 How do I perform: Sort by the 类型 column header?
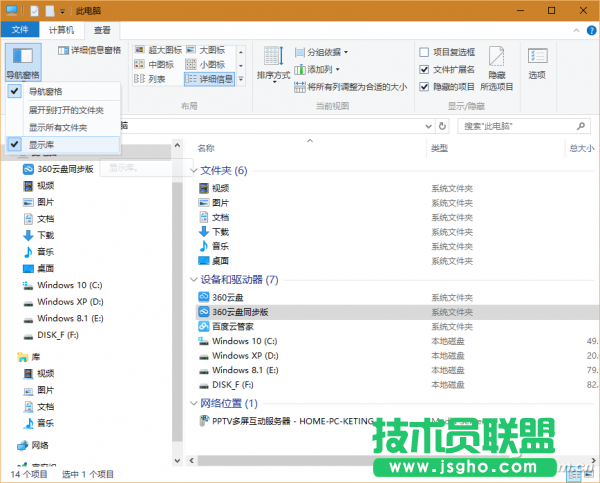[439, 148]
